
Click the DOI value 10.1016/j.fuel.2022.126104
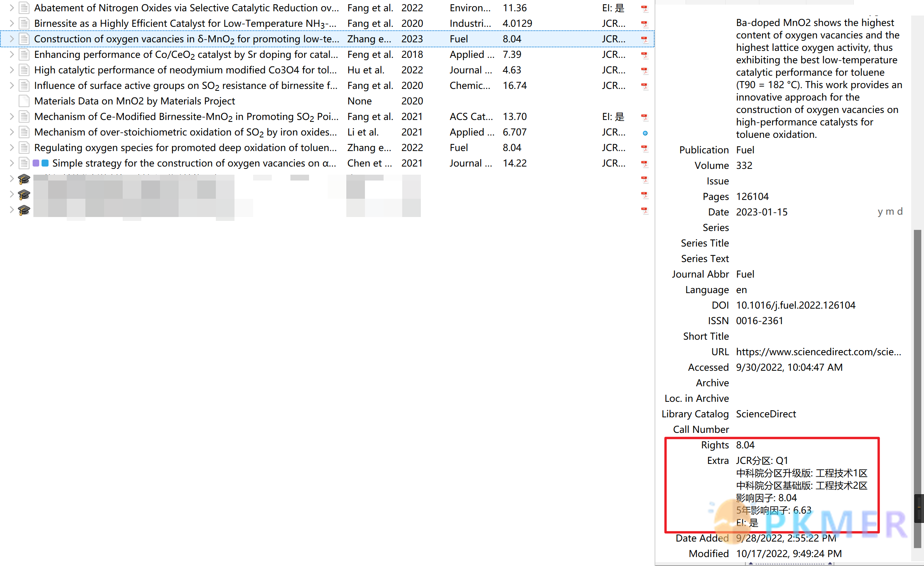[x=795, y=305]
